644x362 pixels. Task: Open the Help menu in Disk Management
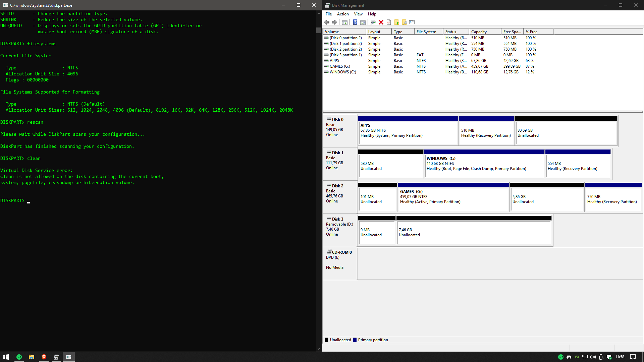(372, 14)
